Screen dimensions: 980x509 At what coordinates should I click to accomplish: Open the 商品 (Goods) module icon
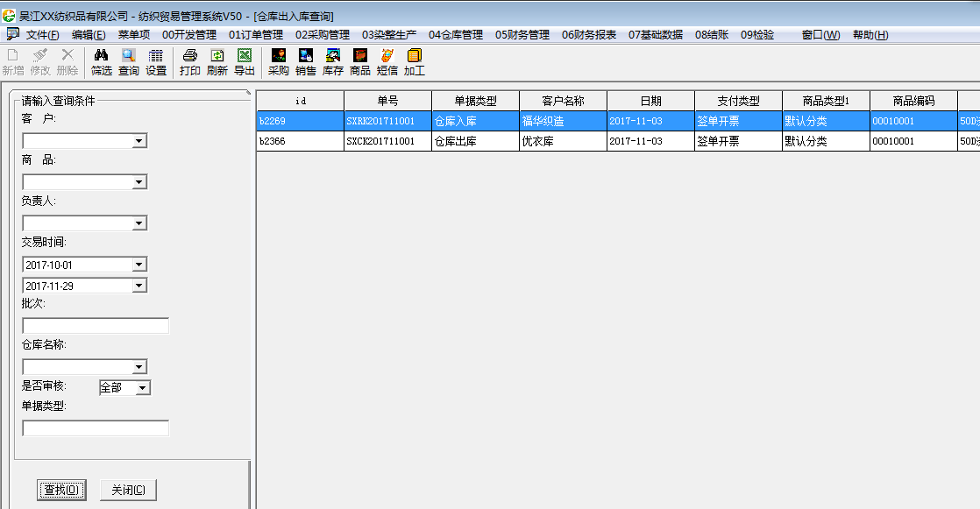(360, 62)
